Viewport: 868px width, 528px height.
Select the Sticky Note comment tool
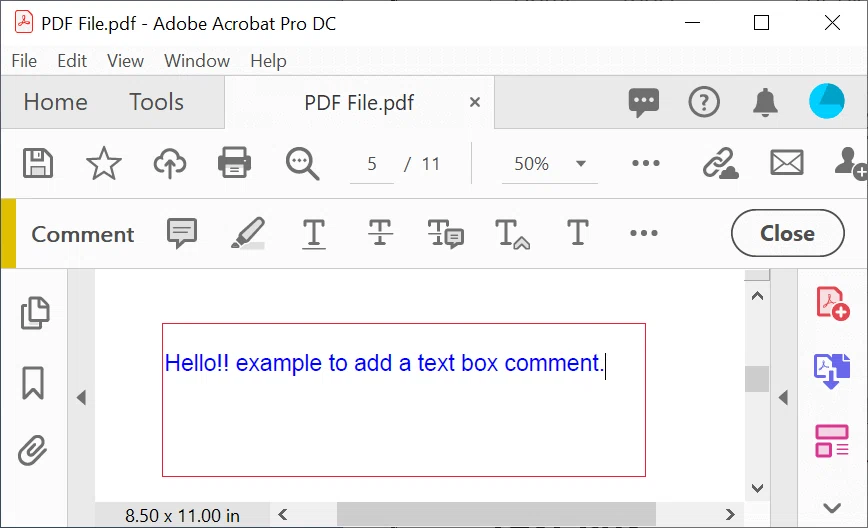(182, 233)
